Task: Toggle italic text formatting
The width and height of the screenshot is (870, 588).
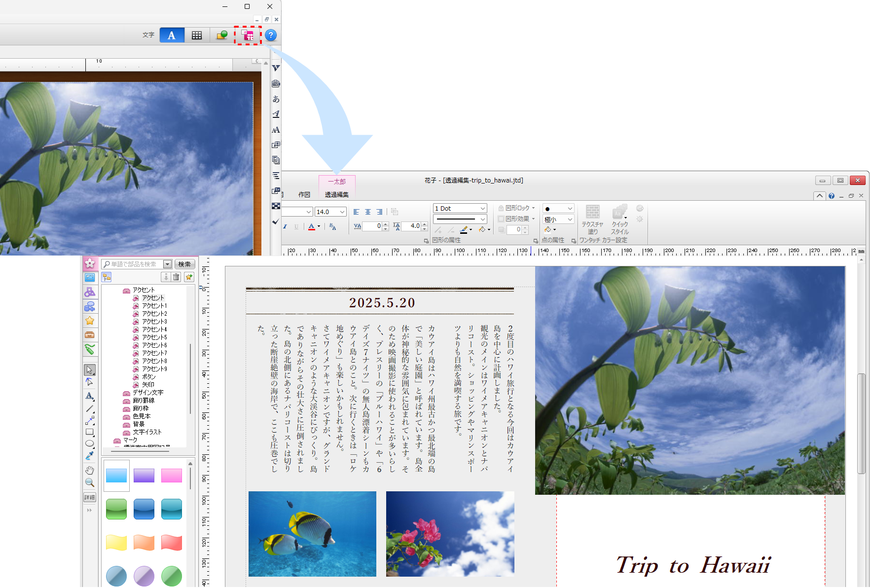Action: coord(285,227)
